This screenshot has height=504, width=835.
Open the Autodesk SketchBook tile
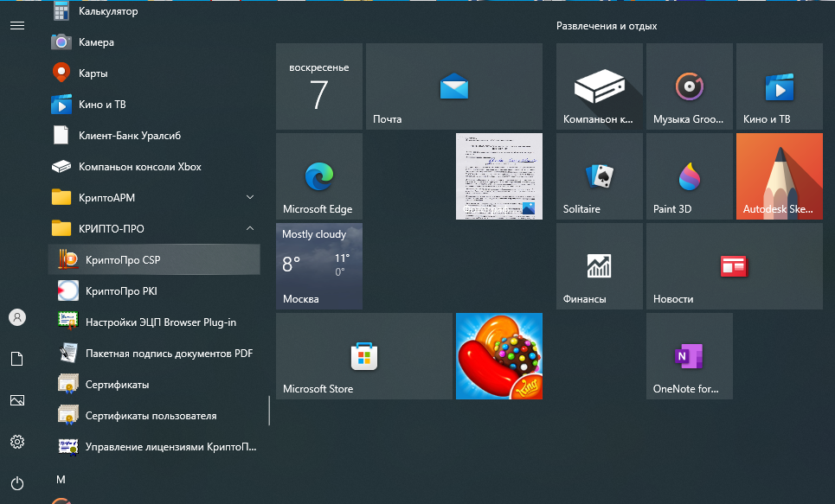pos(780,176)
